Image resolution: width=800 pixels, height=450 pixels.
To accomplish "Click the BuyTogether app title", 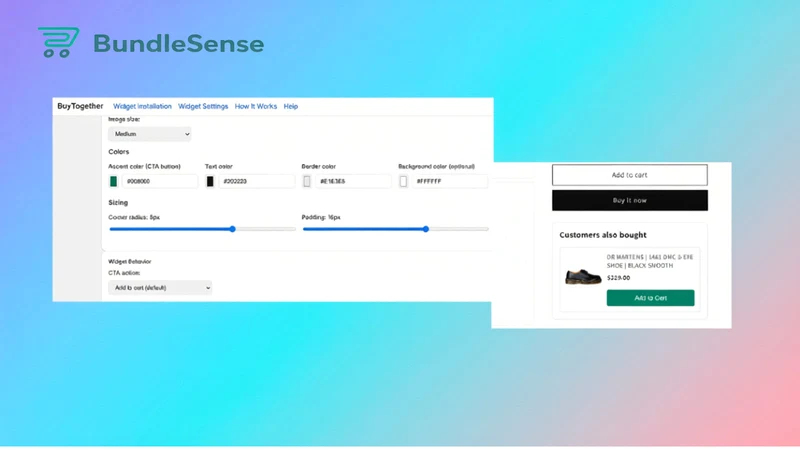I will (x=80, y=106).
